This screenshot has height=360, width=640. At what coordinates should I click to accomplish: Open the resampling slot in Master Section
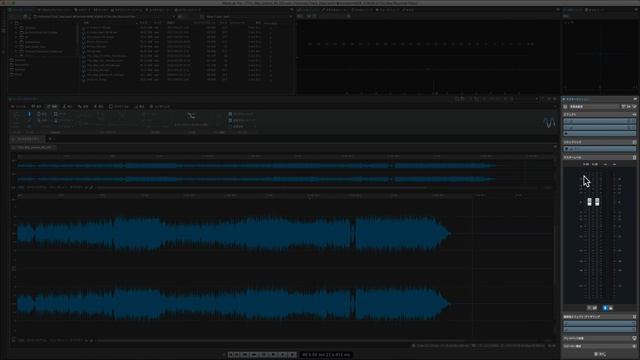(599, 149)
